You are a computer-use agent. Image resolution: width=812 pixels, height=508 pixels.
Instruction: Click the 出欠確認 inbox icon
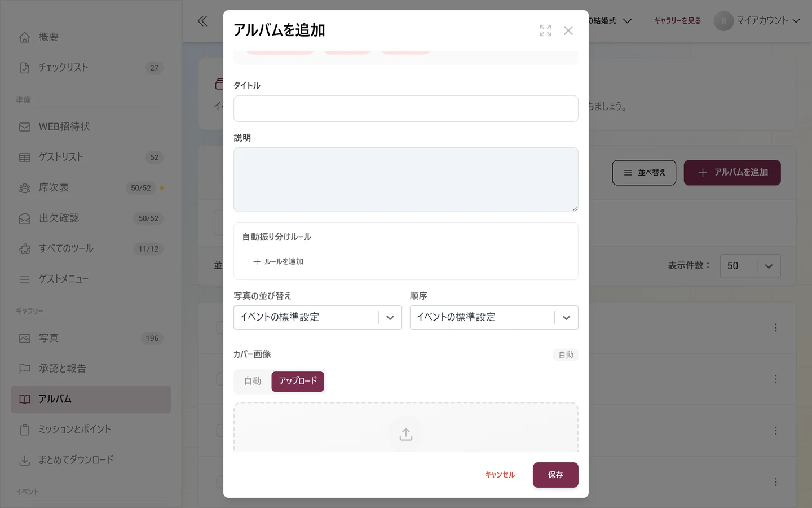[x=25, y=218]
